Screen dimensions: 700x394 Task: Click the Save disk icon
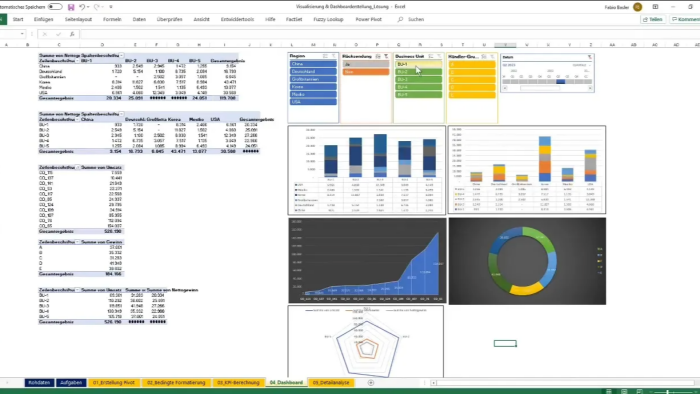point(71,7)
